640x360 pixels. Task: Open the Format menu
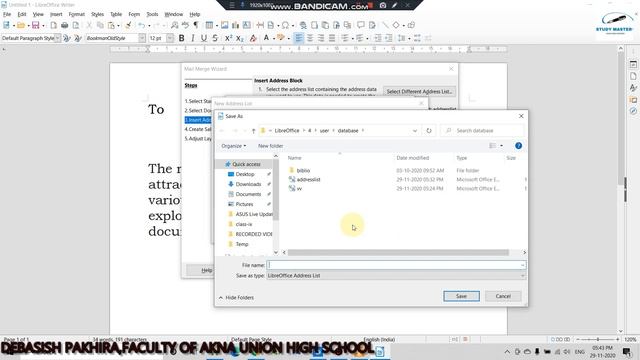tap(76, 14)
